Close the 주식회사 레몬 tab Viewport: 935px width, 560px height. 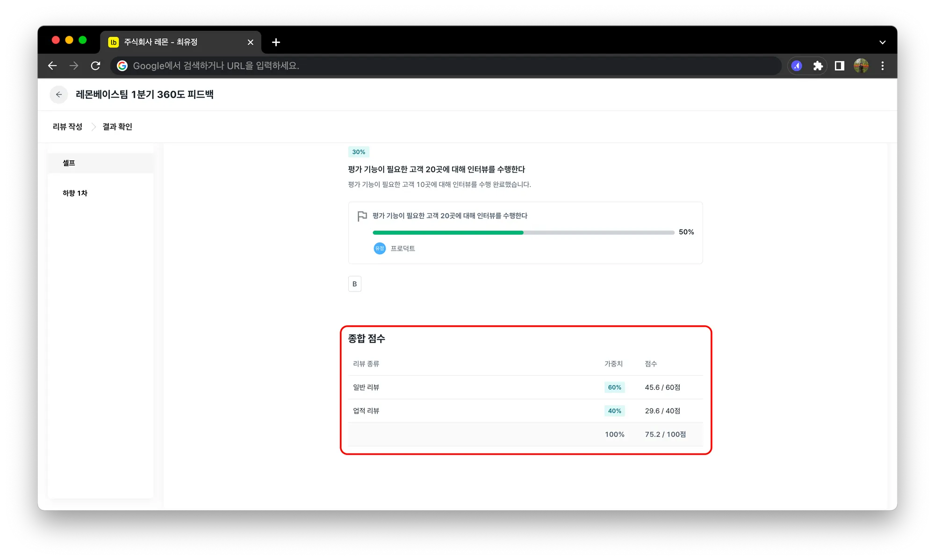[x=251, y=42]
